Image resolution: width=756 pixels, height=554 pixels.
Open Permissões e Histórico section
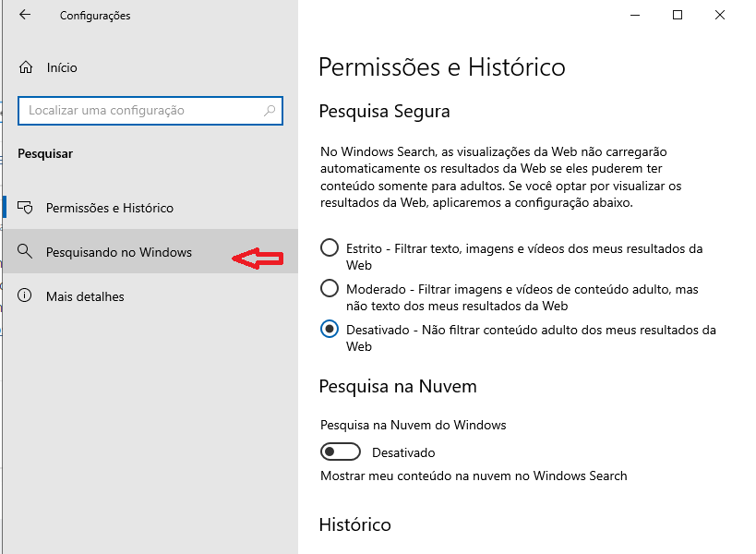click(150, 208)
